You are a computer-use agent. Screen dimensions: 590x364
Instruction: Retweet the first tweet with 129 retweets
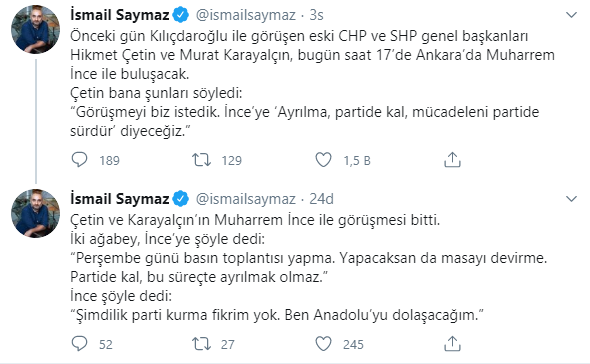tap(201, 160)
